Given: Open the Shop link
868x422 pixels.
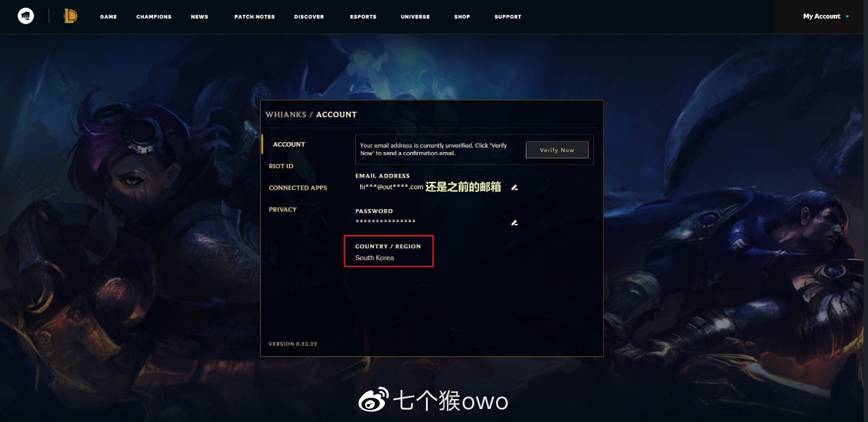Looking at the screenshot, I should 462,17.
